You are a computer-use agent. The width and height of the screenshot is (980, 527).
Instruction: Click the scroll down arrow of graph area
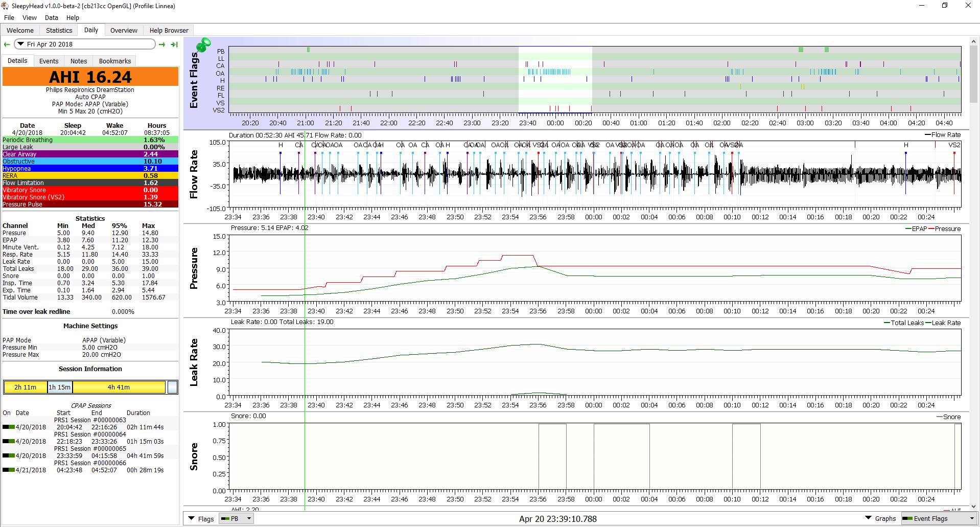[x=973, y=506]
